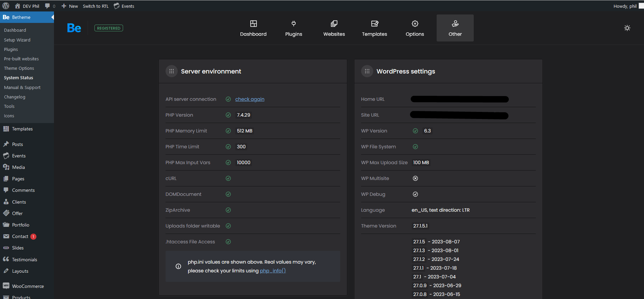Click WP Multisite cross status icon
This screenshot has width=644, height=299.
click(415, 178)
